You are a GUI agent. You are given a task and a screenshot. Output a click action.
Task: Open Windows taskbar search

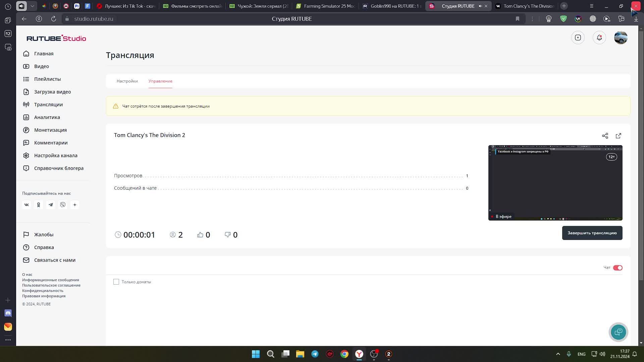click(271, 354)
